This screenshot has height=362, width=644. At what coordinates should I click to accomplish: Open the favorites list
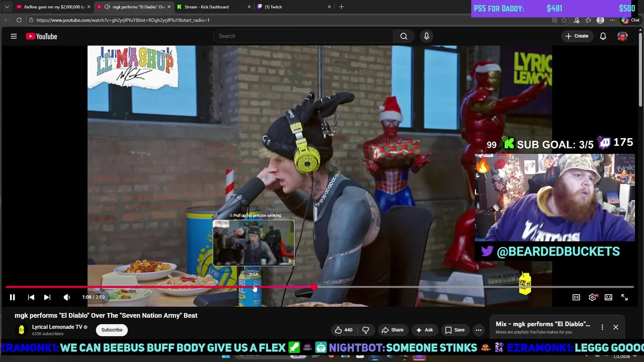coord(588,20)
